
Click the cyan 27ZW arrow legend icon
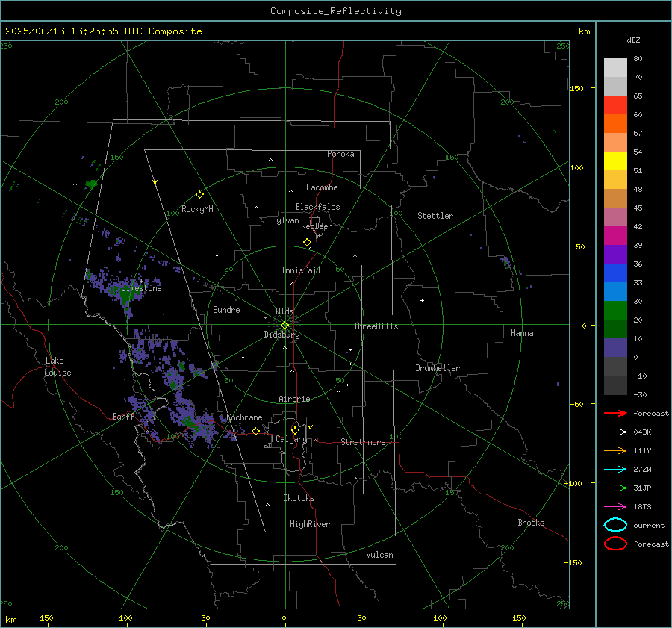coord(615,470)
